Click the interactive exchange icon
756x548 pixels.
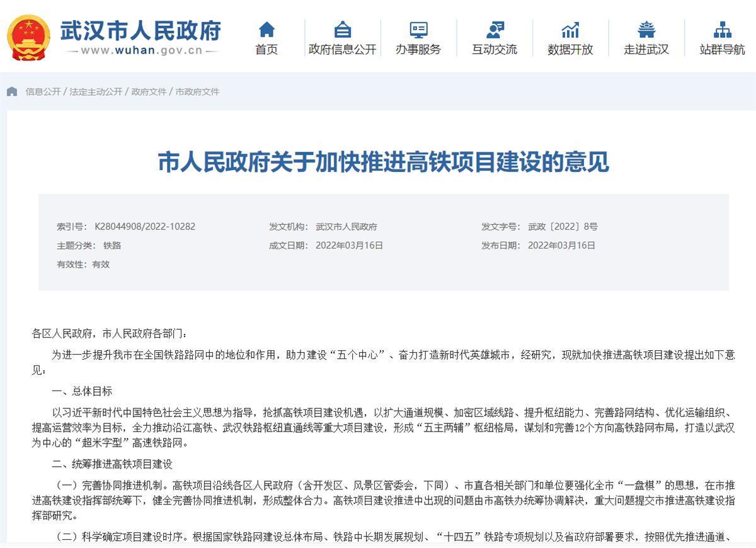pos(495,30)
